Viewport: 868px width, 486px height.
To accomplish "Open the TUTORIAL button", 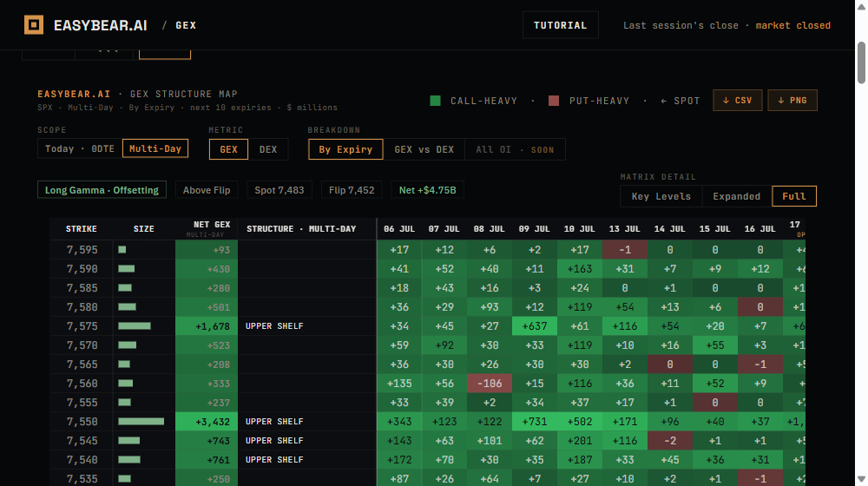I will [x=560, y=25].
